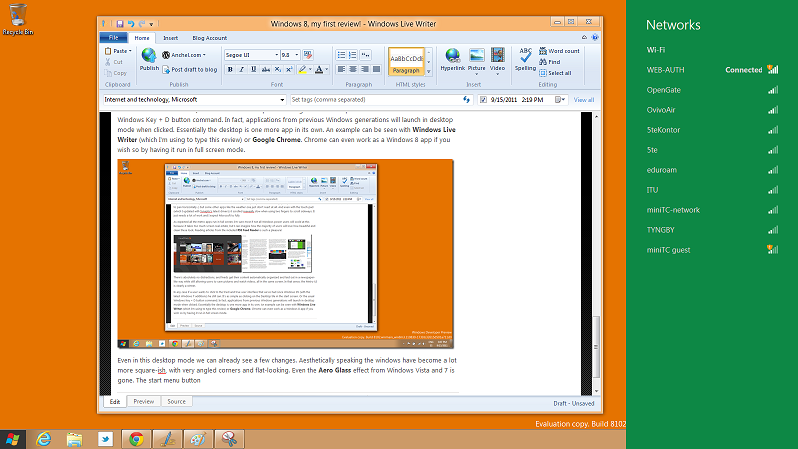Click the Save icon in quick access toolbar

click(x=120, y=24)
